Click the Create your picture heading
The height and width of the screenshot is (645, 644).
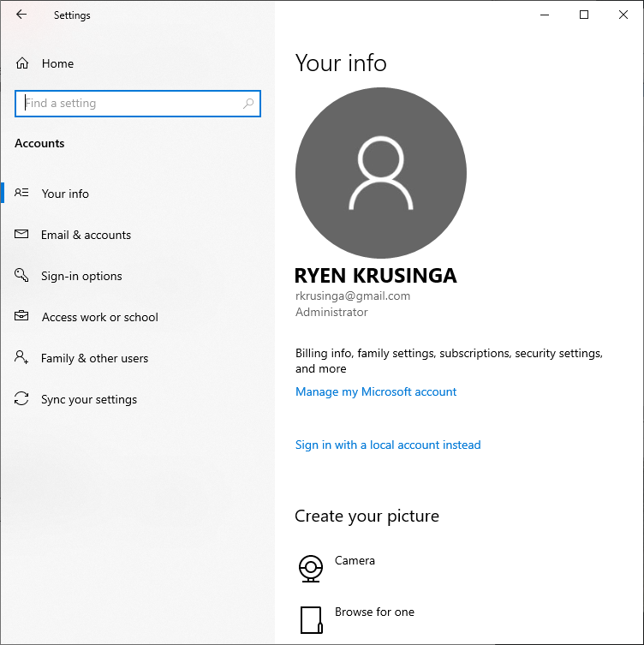(367, 516)
